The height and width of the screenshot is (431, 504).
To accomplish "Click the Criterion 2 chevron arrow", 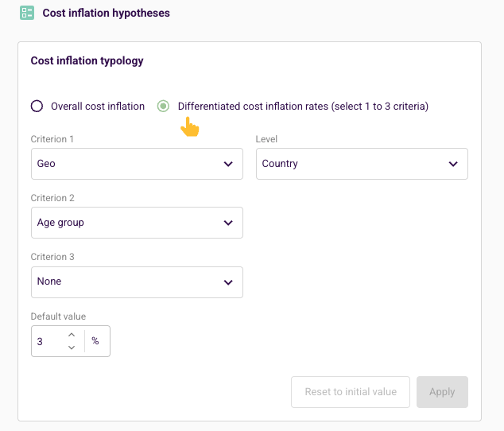I will (228, 223).
